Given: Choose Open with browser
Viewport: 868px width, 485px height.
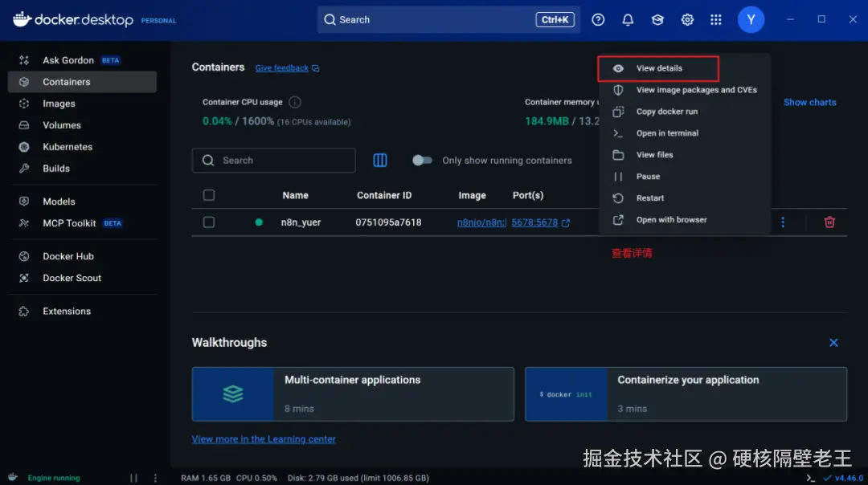Looking at the screenshot, I should 684,219.
